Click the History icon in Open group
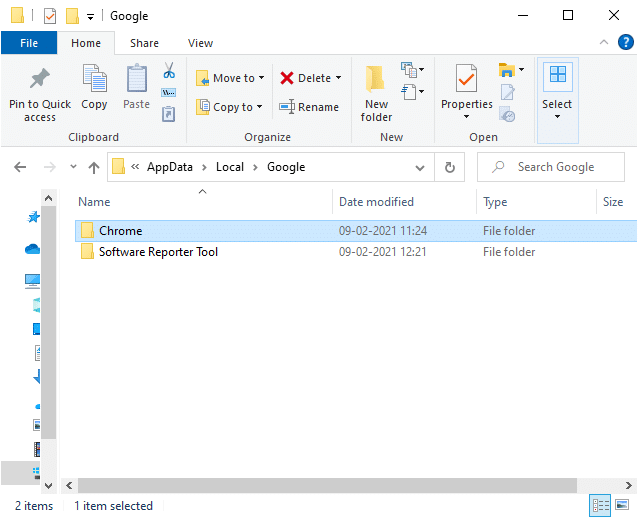Image resolution: width=638 pixels, height=518 pixels. tap(507, 114)
